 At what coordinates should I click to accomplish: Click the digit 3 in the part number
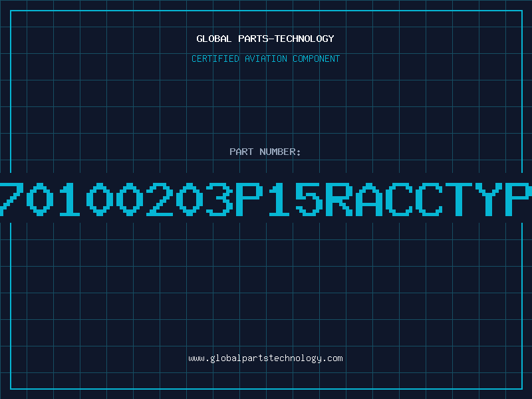(x=219, y=199)
